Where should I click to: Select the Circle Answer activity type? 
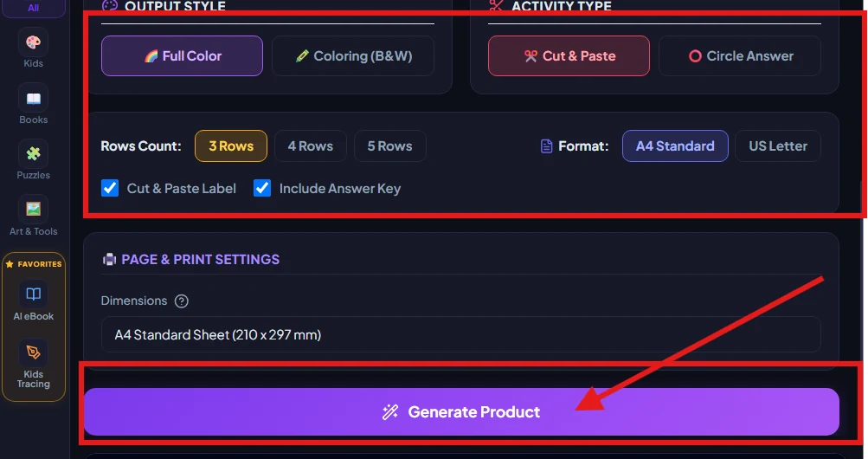pos(740,56)
